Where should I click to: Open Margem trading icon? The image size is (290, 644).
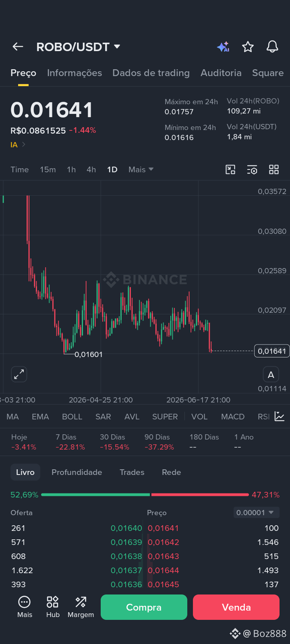81,607
